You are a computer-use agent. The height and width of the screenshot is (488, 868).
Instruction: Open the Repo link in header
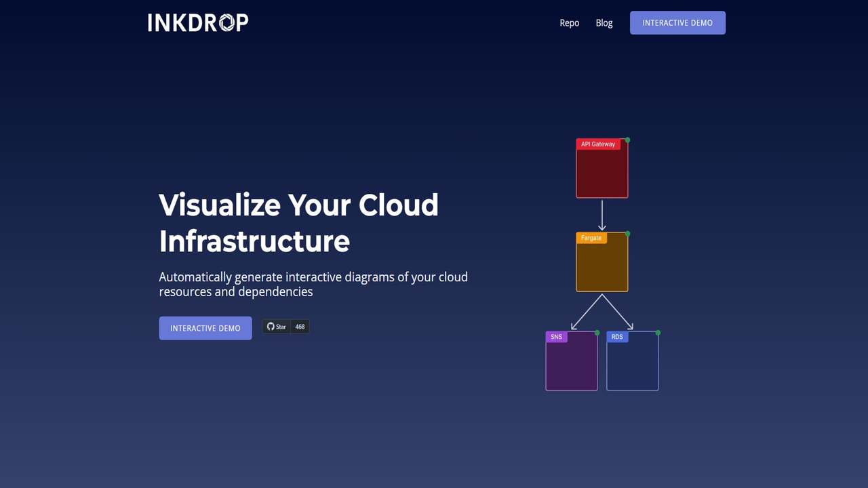pyautogui.click(x=570, y=23)
